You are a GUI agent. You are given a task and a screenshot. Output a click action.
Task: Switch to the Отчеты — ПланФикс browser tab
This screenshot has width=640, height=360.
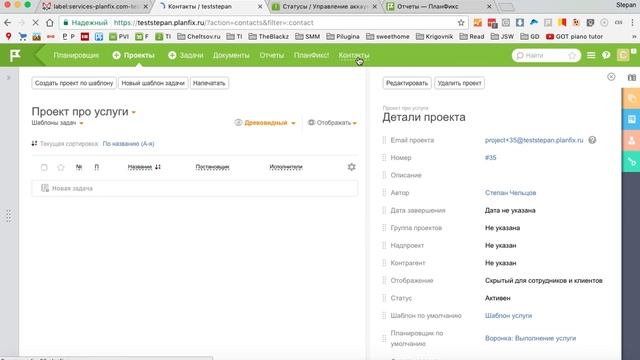[x=439, y=7]
